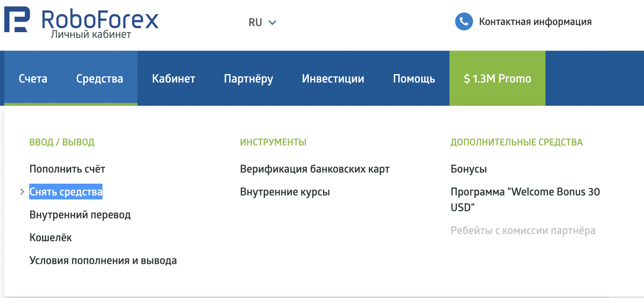The height and width of the screenshot is (298, 644).
Task: Open Контактная информация link
Action: [535, 22]
